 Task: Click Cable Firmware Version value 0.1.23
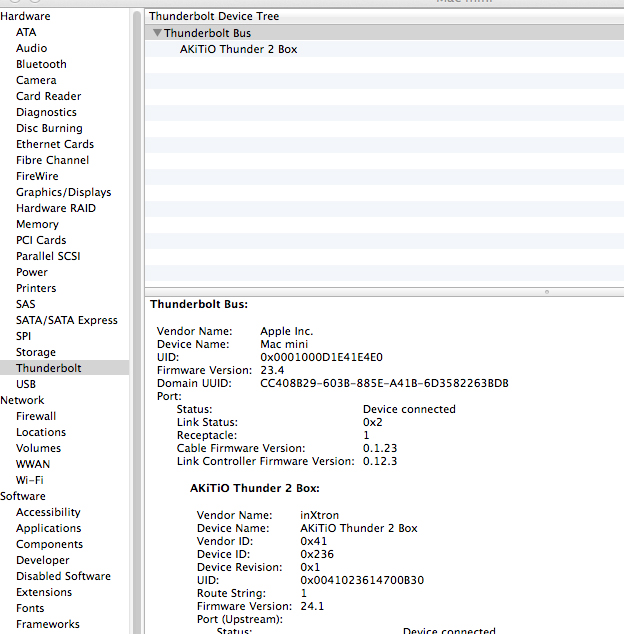[x=380, y=448]
